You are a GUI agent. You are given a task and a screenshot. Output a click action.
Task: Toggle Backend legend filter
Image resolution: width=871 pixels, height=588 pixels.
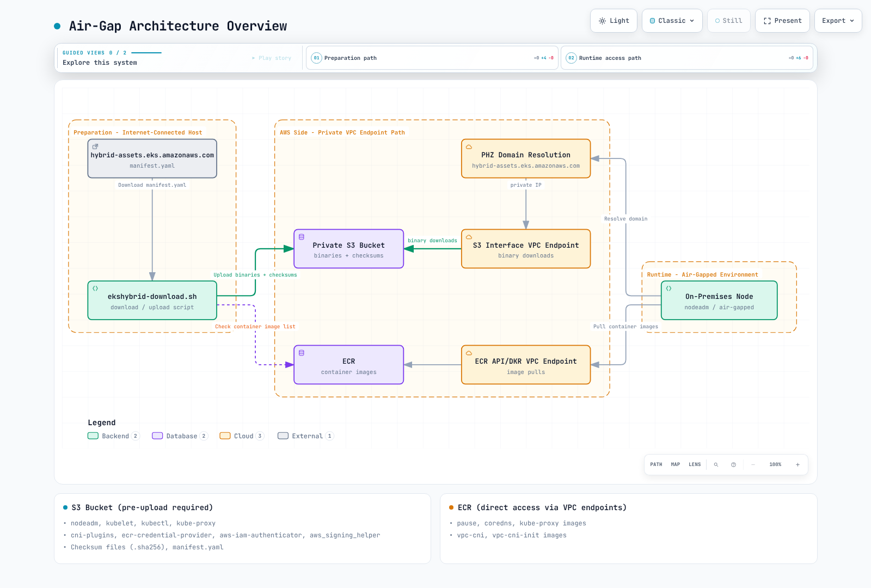click(x=114, y=436)
